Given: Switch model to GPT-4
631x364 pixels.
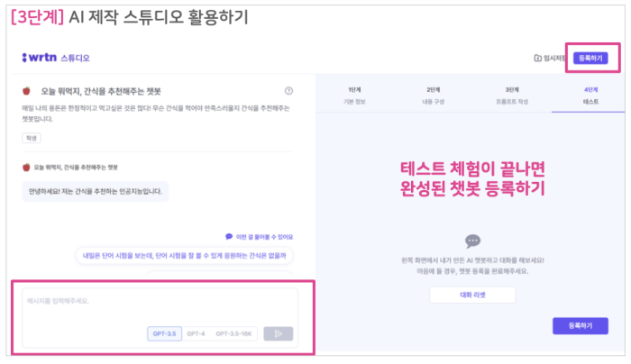Looking at the screenshot, I should 196,333.
